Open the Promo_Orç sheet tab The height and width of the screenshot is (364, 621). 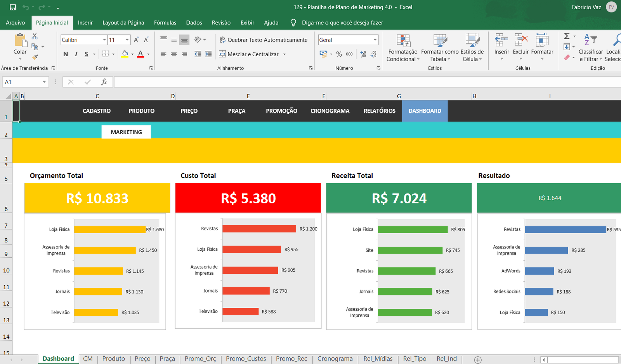point(200,359)
